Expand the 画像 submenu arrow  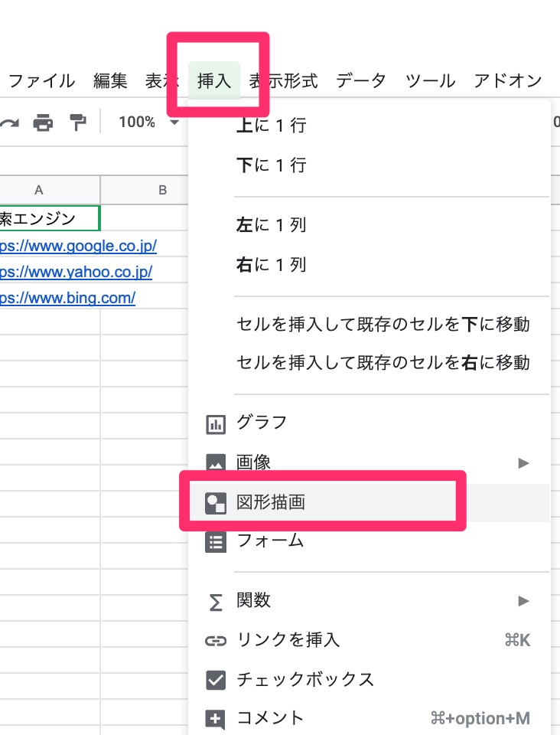tap(523, 463)
